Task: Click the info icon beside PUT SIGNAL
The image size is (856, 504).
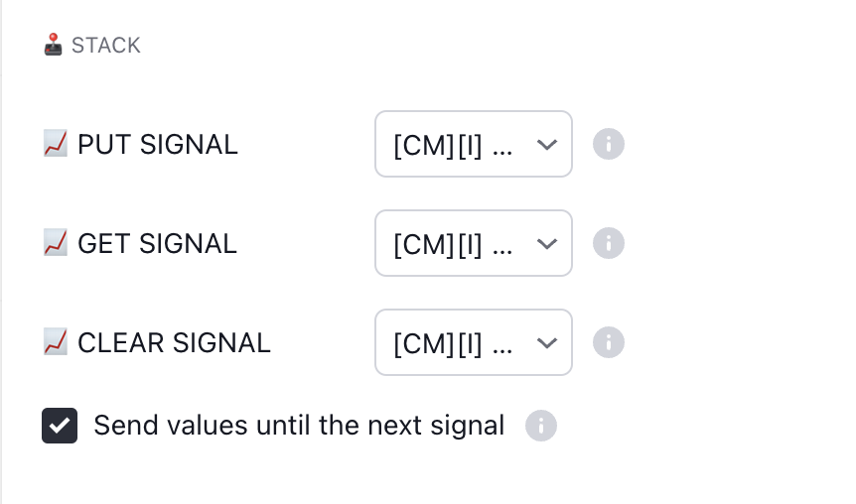Action: point(609,144)
